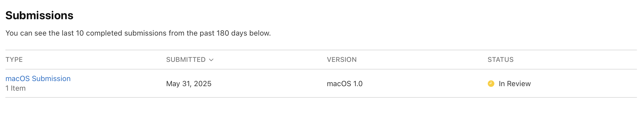Image resolution: width=644 pixels, height=135 pixels.
Task: Click the word "Review" in the status cell
Action: (519, 84)
